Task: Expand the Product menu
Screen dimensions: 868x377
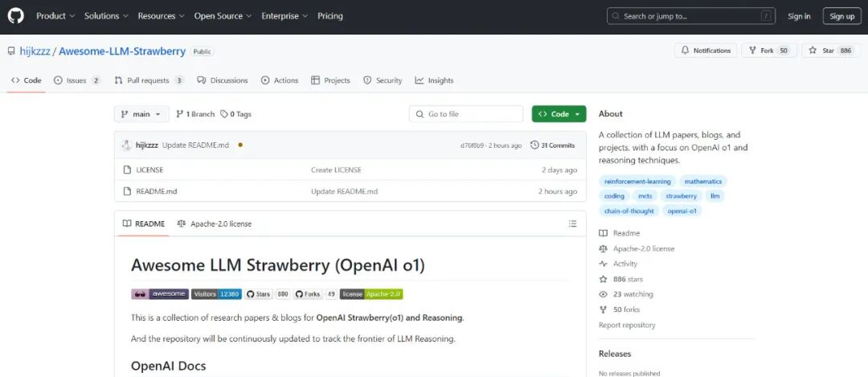Action: (55, 16)
